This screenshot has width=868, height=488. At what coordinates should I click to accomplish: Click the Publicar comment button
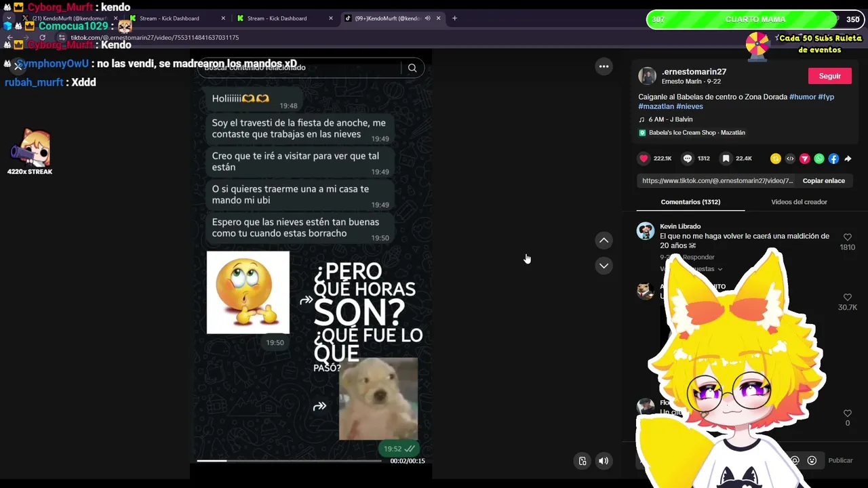tap(840, 460)
